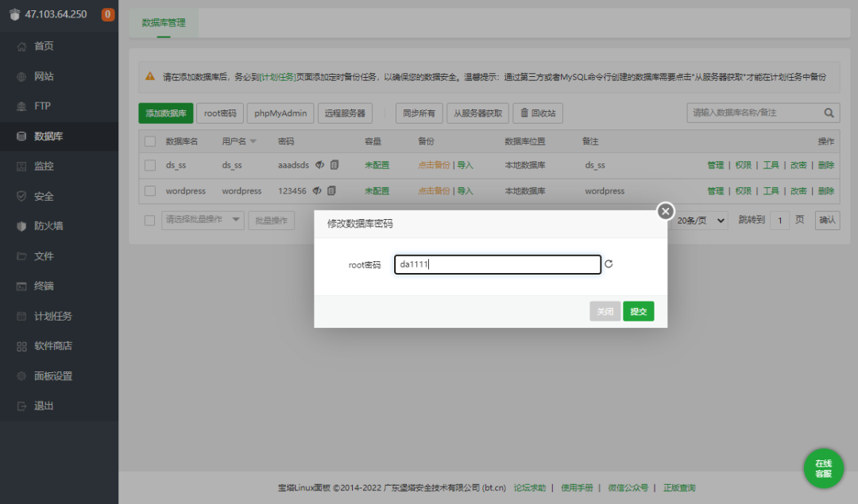858x504 pixels.
Task: Submit the password change with 提交 button
Action: coord(639,311)
